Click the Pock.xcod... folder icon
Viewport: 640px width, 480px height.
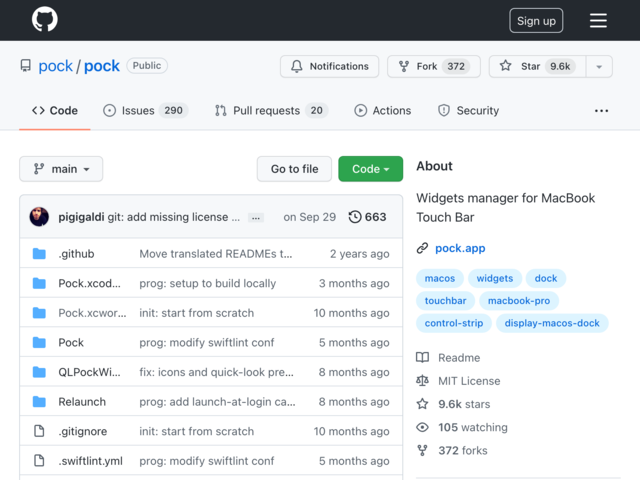coord(39,283)
